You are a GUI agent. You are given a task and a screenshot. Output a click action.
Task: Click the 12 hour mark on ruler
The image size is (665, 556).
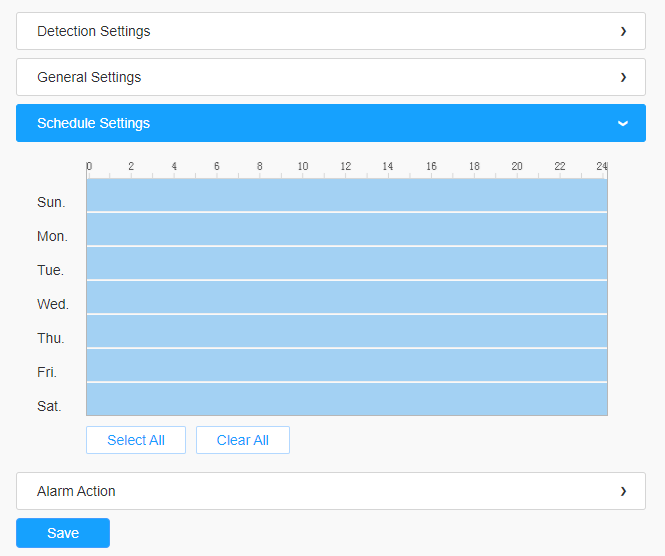(346, 166)
